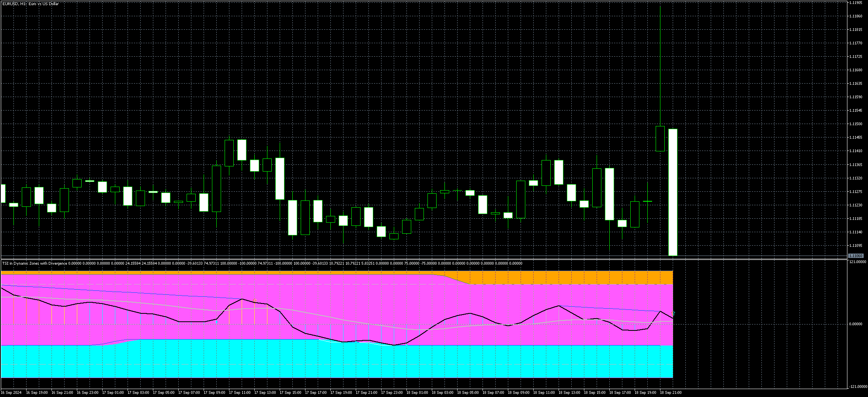Click the 1.11185 price scale label

click(856, 219)
